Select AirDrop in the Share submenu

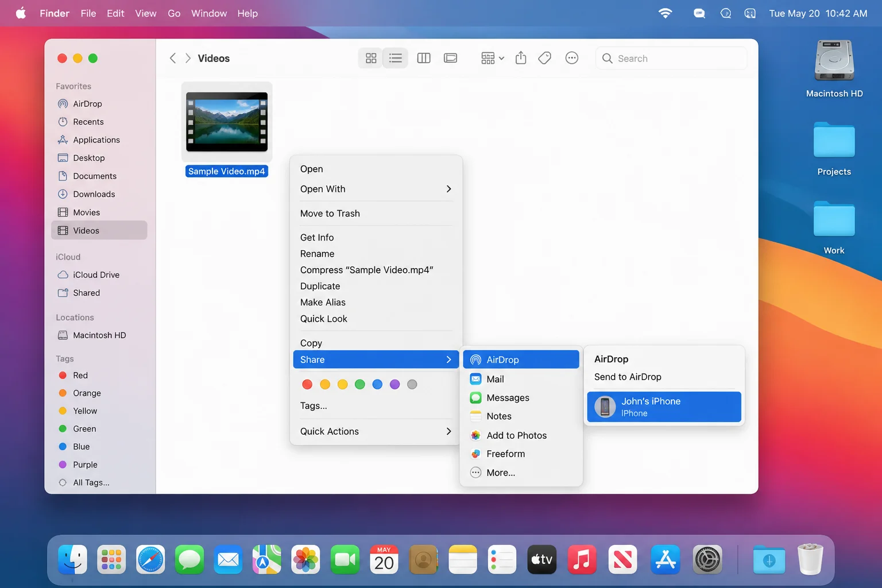click(521, 359)
